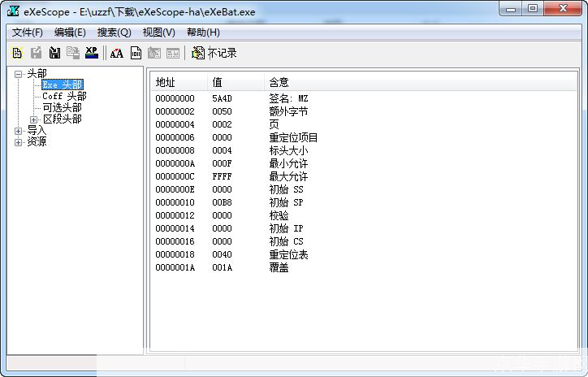Click the 签名: MZ meaning cell
588x377 pixels.
coord(288,98)
